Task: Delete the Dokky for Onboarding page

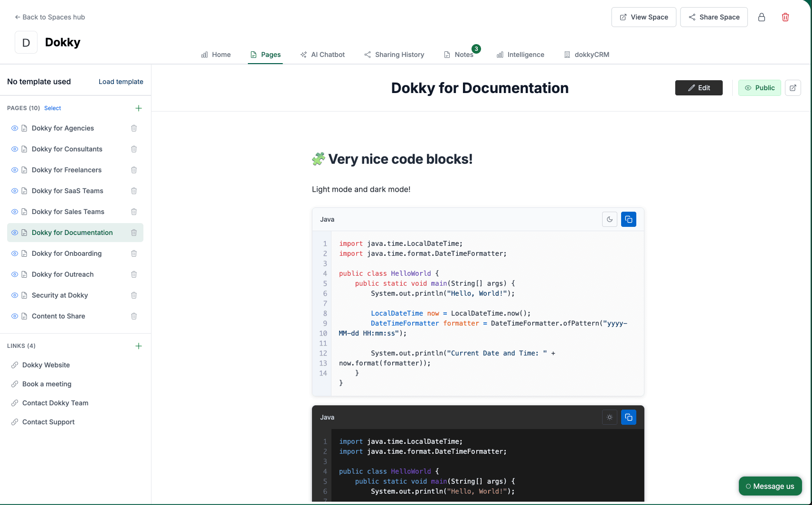Action: [134, 253]
